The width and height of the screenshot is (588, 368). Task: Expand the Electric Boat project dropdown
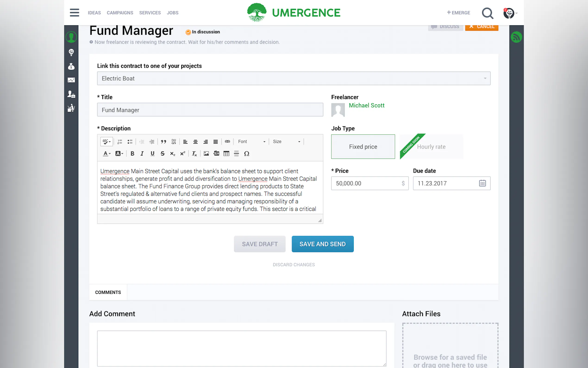(294, 78)
